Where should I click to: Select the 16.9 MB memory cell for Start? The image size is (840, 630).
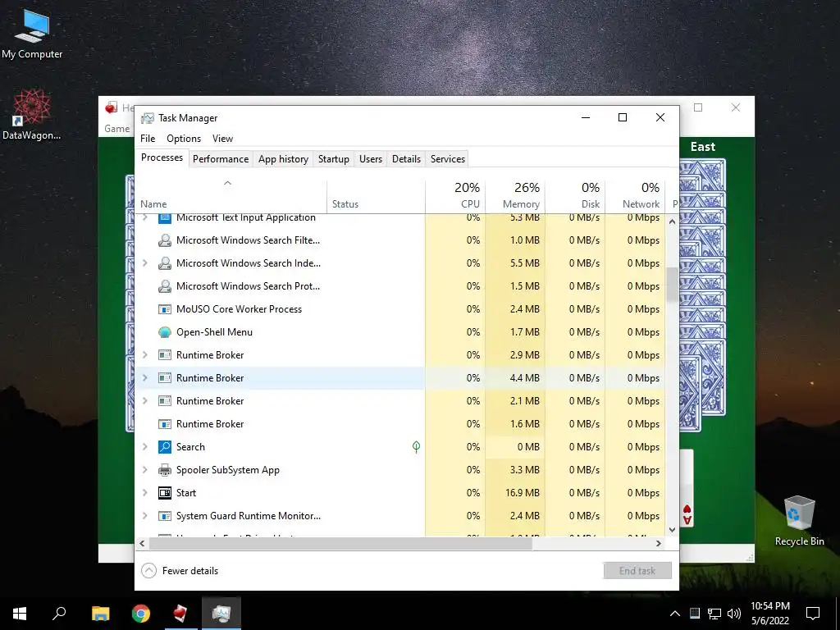pyautogui.click(x=515, y=493)
